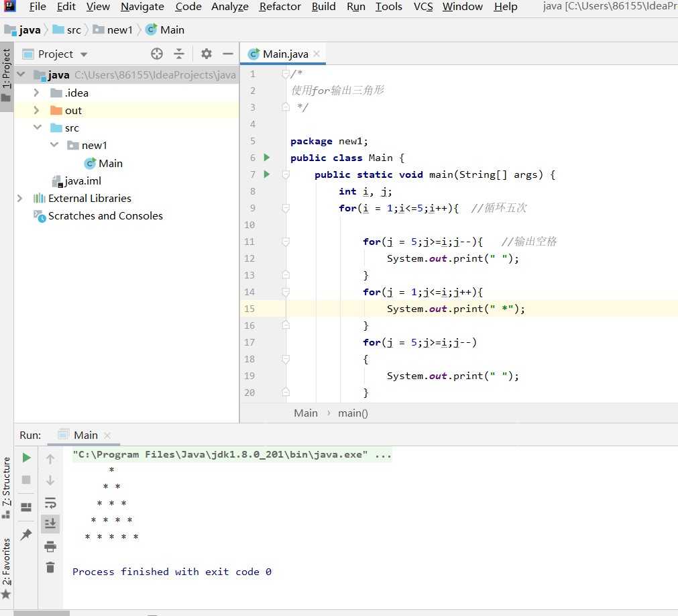The width and height of the screenshot is (678, 616).
Task: Expand External Libraries node
Action: pyautogui.click(x=20, y=198)
